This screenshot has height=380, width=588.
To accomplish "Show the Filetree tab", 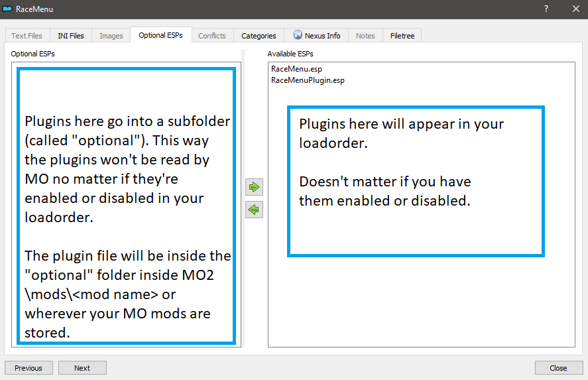I will (402, 36).
